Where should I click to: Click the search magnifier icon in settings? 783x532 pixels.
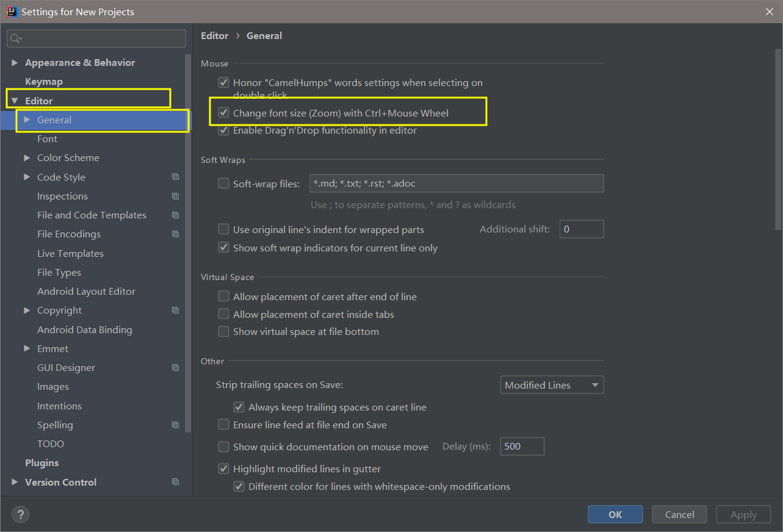click(15, 38)
